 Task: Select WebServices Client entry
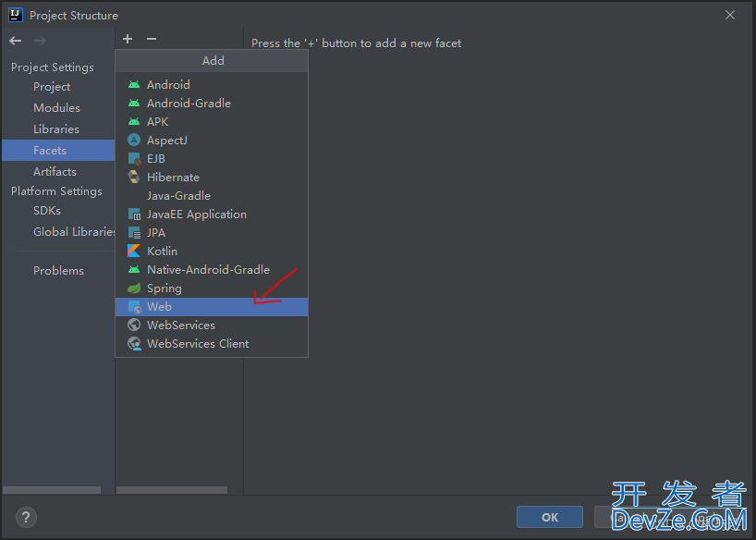point(212,344)
